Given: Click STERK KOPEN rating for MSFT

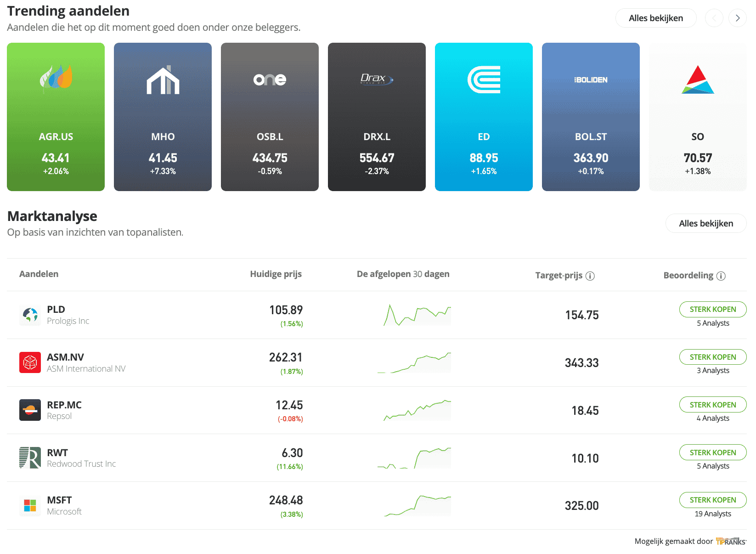Looking at the screenshot, I should tap(713, 500).
